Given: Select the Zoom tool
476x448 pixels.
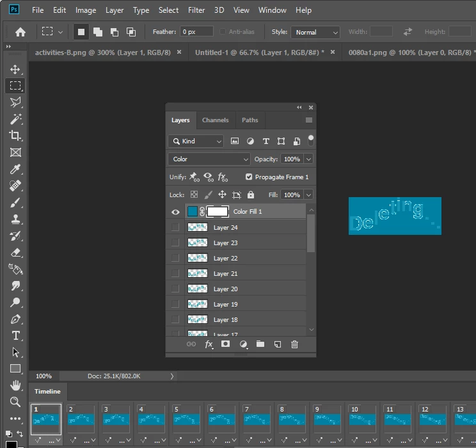Looking at the screenshot, I should point(15,402).
